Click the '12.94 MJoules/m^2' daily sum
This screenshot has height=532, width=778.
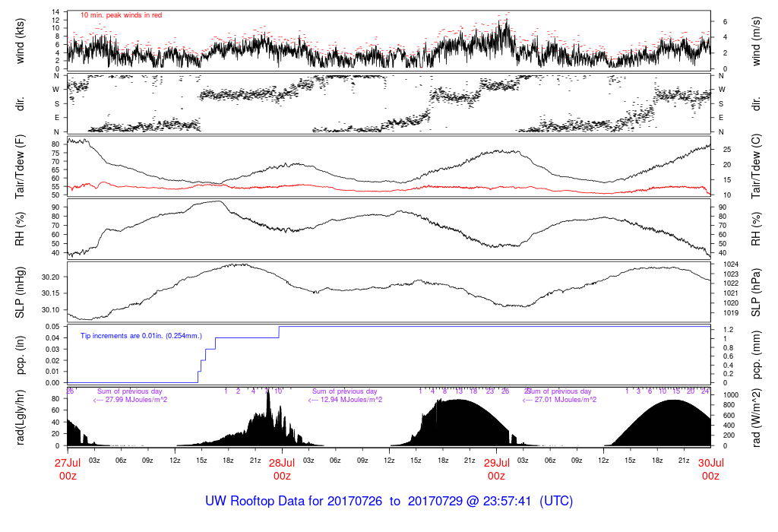click(x=351, y=400)
